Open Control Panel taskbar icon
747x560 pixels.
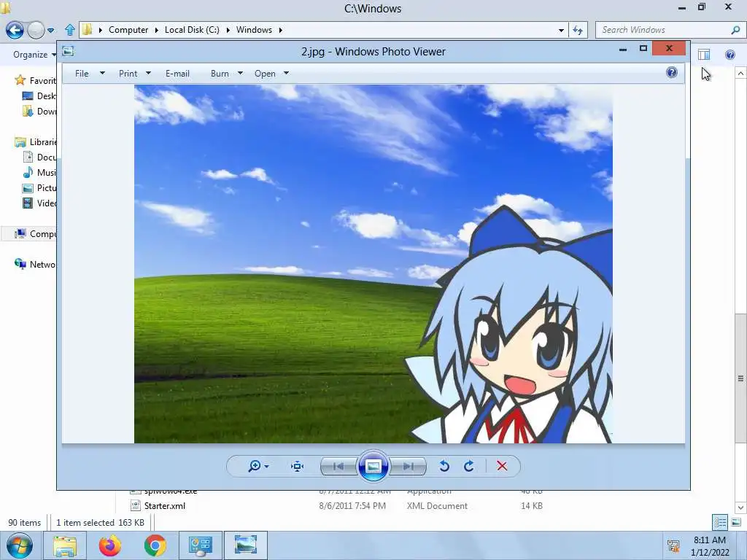coord(200,545)
